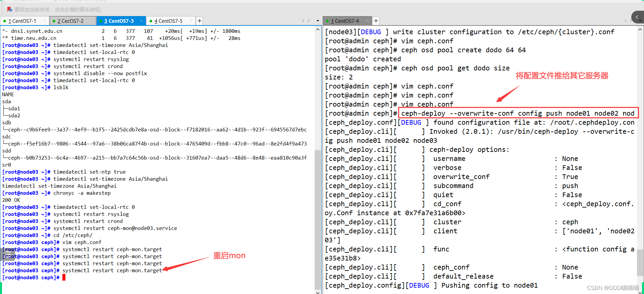Click the left terminal scrollbar up arrow
The image size is (644, 294).
[318, 30]
